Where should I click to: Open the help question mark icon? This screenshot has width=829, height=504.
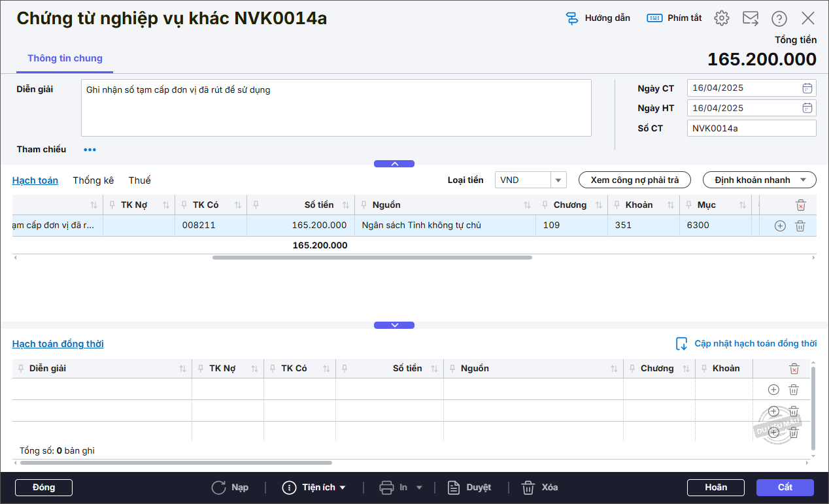(x=779, y=18)
